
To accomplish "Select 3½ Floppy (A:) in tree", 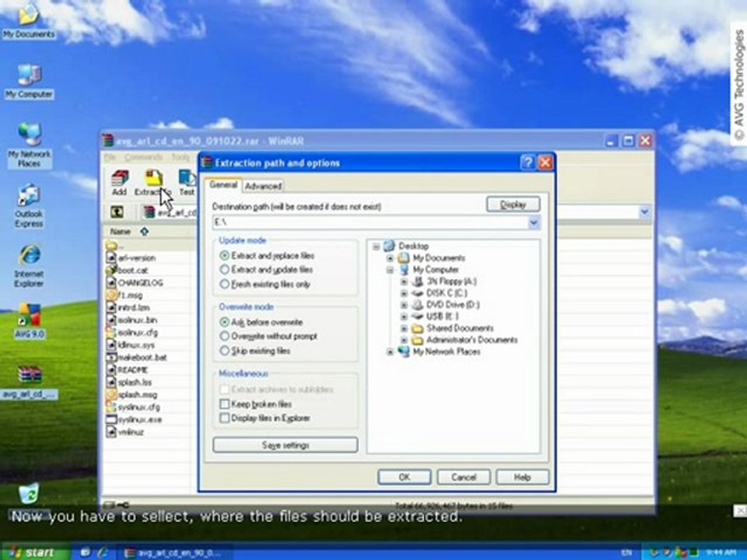I will point(444,281).
